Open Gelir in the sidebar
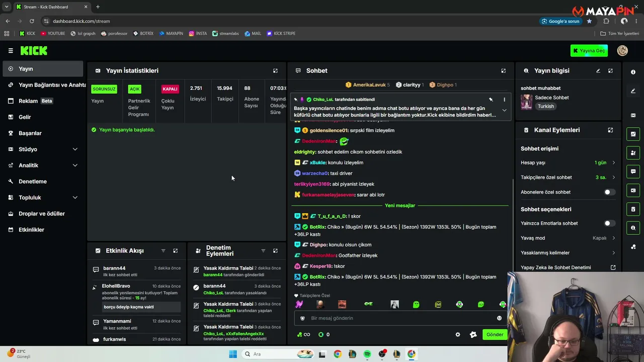The width and height of the screenshot is (644, 362). (43, 117)
